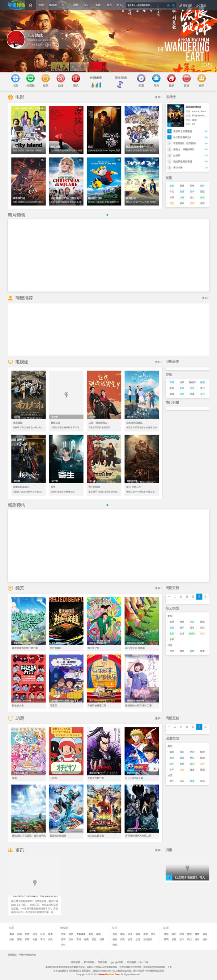Open the 电视剧 green TV icon shortcut

30,78
